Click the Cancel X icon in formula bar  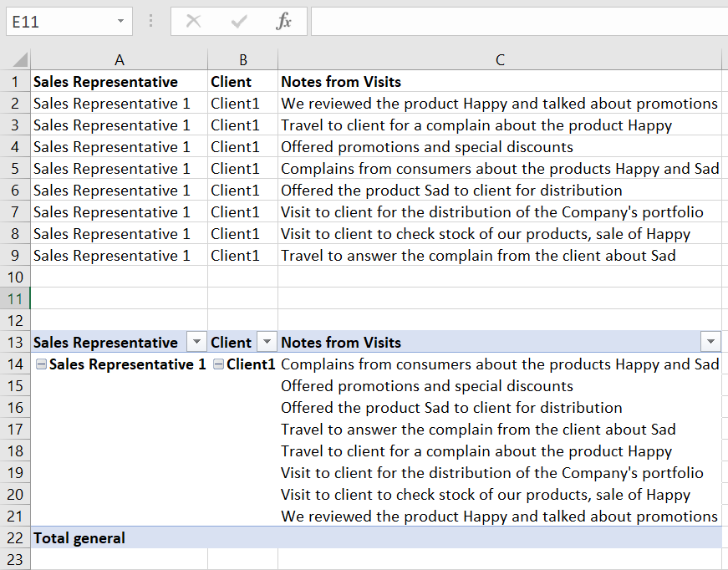[193, 22]
